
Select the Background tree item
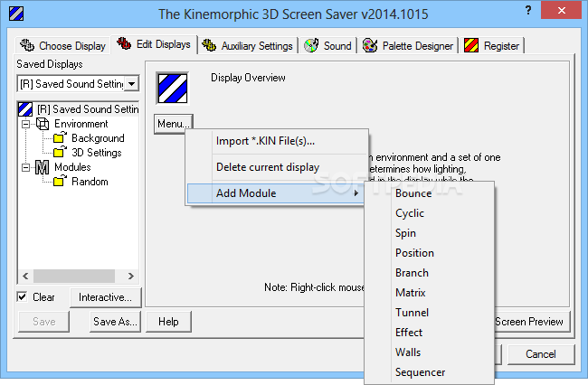tap(98, 138)
